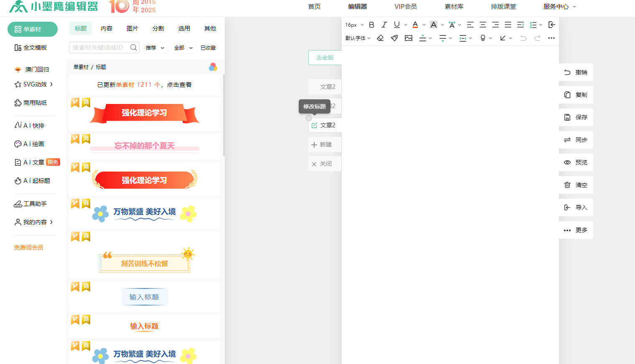This screenshot has width=635, height=364.
Task: Click the insert image icon
Action: coord(409,38)
